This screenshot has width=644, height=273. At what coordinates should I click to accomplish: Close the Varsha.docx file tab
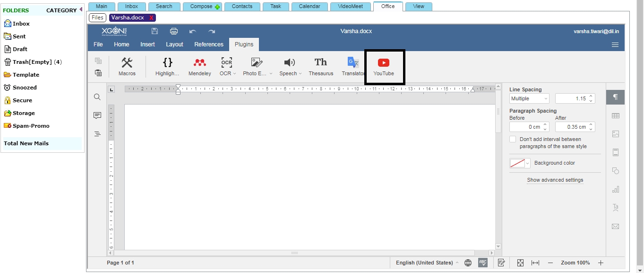(151, 18)
